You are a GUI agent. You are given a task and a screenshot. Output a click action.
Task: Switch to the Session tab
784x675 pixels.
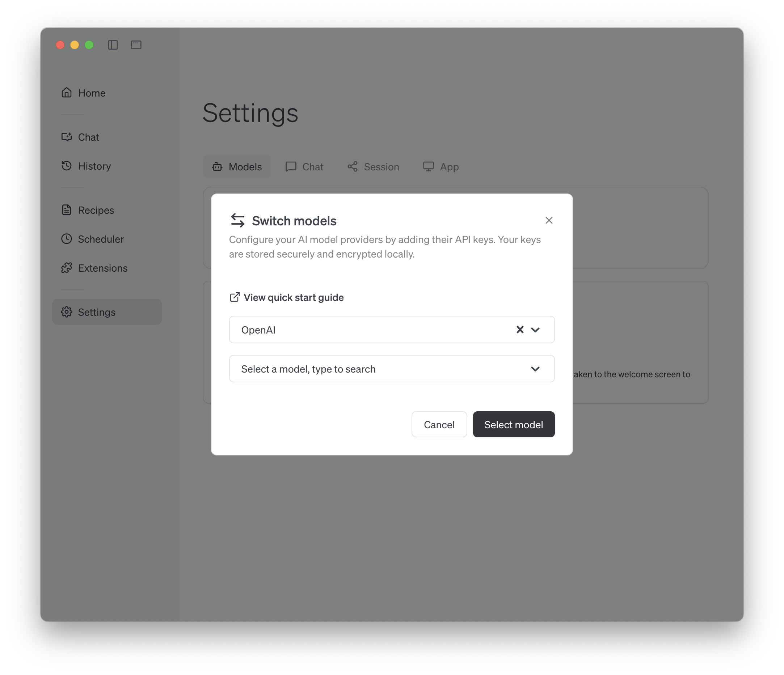point(373,167)
